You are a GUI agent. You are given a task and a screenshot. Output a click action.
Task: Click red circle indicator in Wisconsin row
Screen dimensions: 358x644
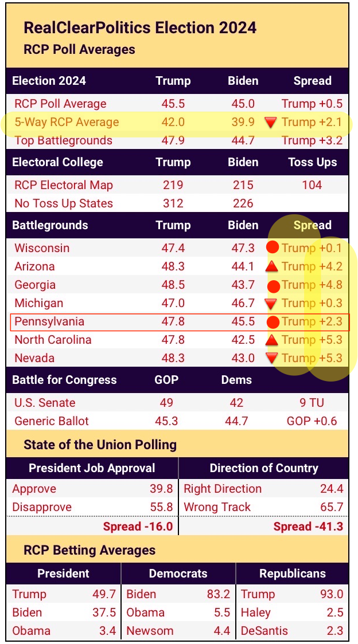pos(273,248)
